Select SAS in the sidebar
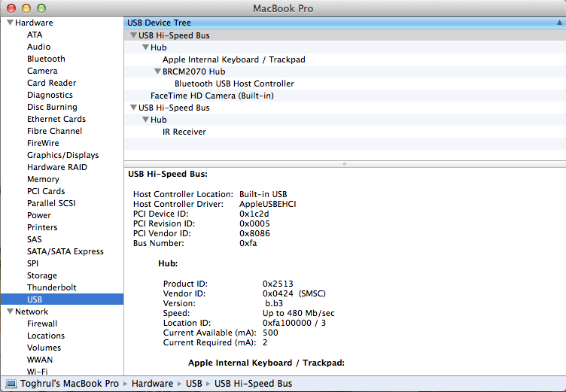 click(x=35, y=239)
